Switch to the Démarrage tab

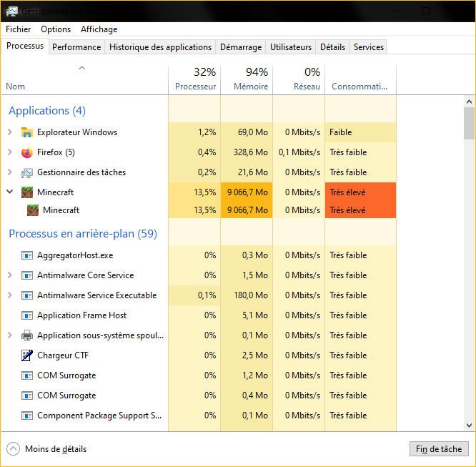241,47
